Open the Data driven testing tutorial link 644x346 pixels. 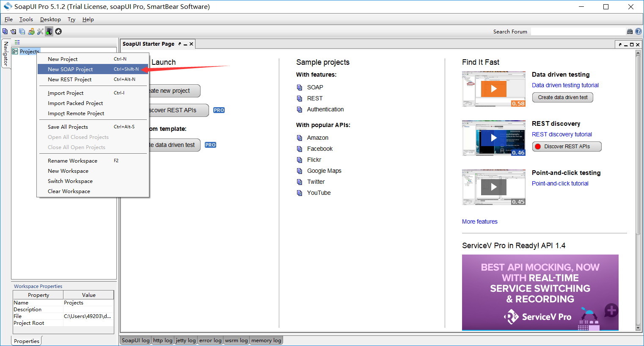(x=565, y=85)
